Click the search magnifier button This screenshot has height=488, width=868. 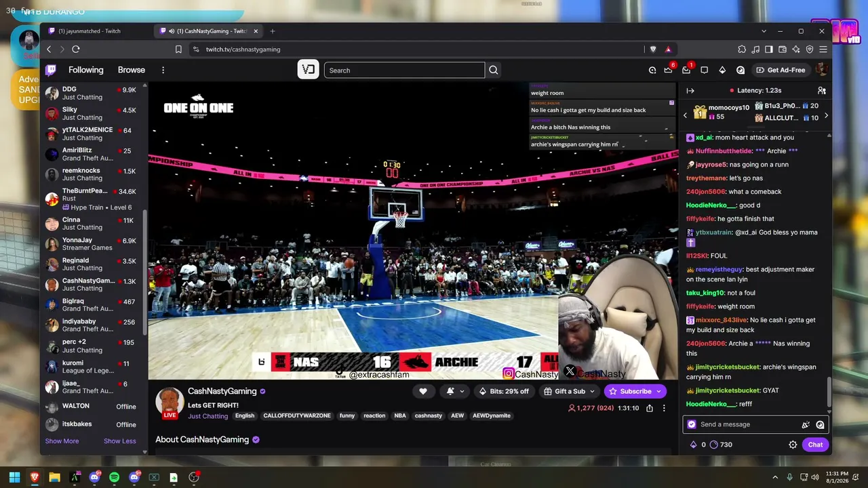494,70
